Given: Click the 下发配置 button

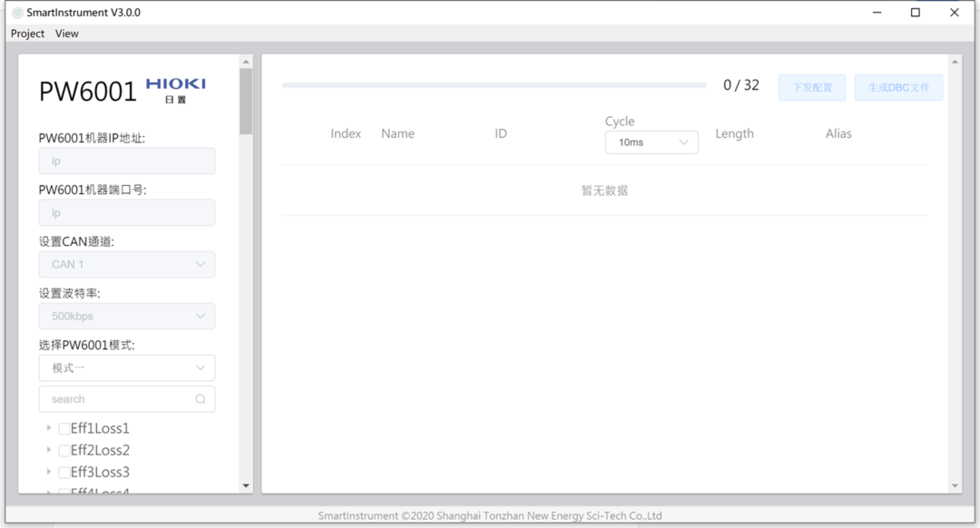Looking at the screenshot, I should click(x=812, y=88).
